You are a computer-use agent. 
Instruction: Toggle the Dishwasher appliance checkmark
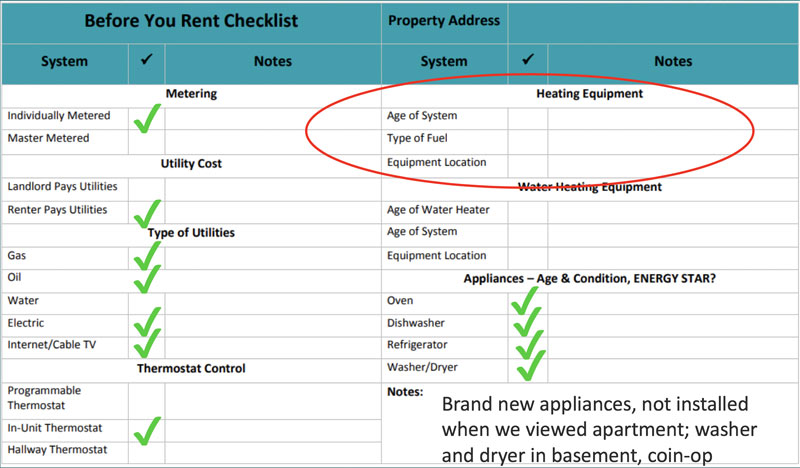point(527,322)
